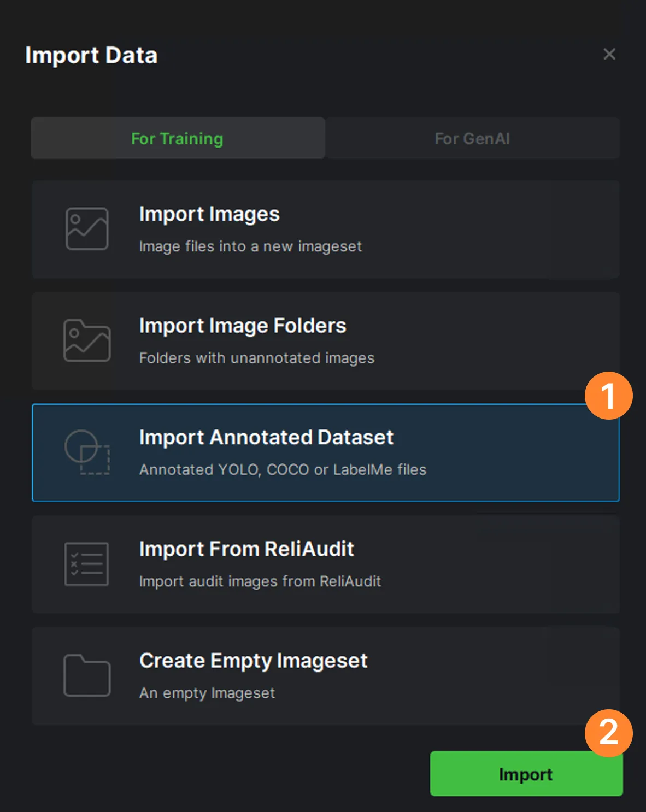Select the For Training tab
Image resolution: width=646 pixels, height=812 pixels.
pyautogui.click(x=178, y=138)
